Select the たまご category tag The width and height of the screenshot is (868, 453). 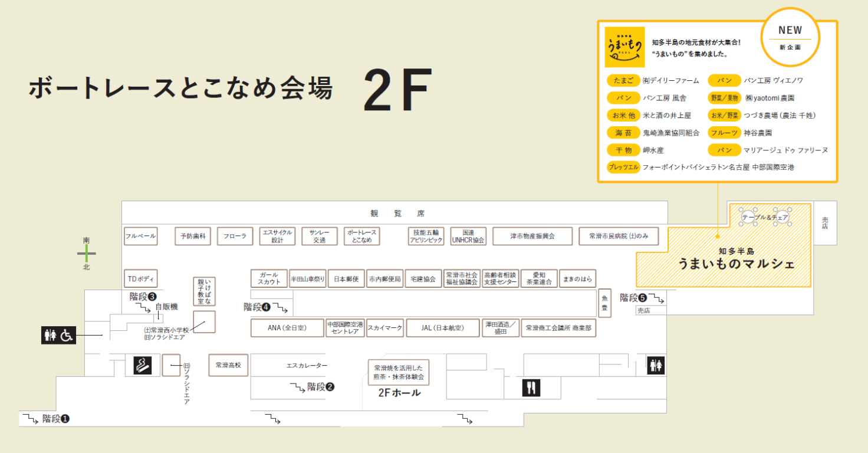tap(623, 80)
